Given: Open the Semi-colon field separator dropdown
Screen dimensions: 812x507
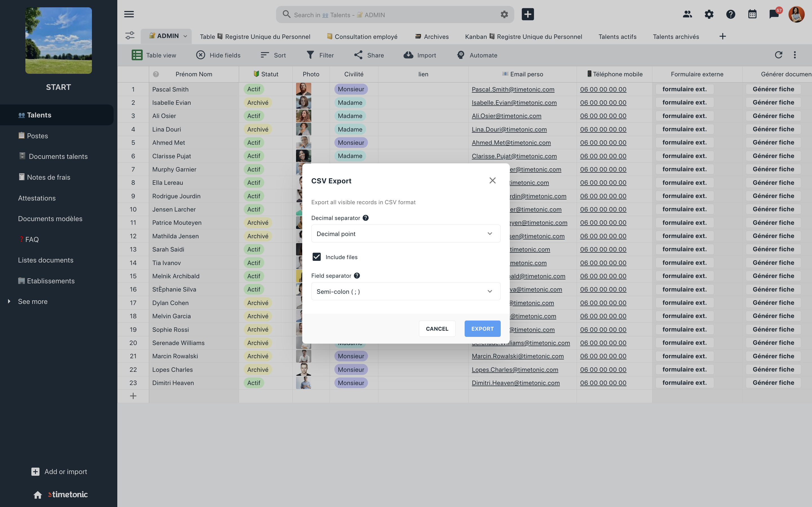Looking at the screenshot, I should point(406,292).
